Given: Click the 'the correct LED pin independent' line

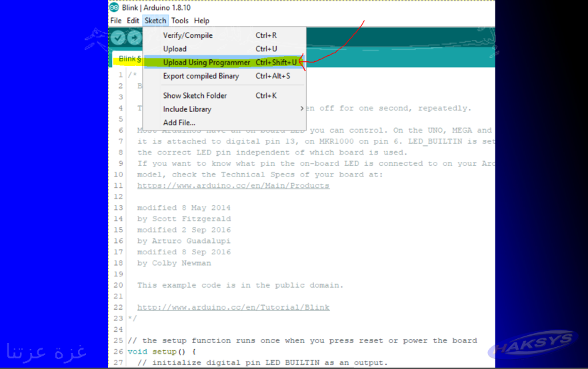Looking at the screenshot, I should pyautogui.click(x=272, y=153).
